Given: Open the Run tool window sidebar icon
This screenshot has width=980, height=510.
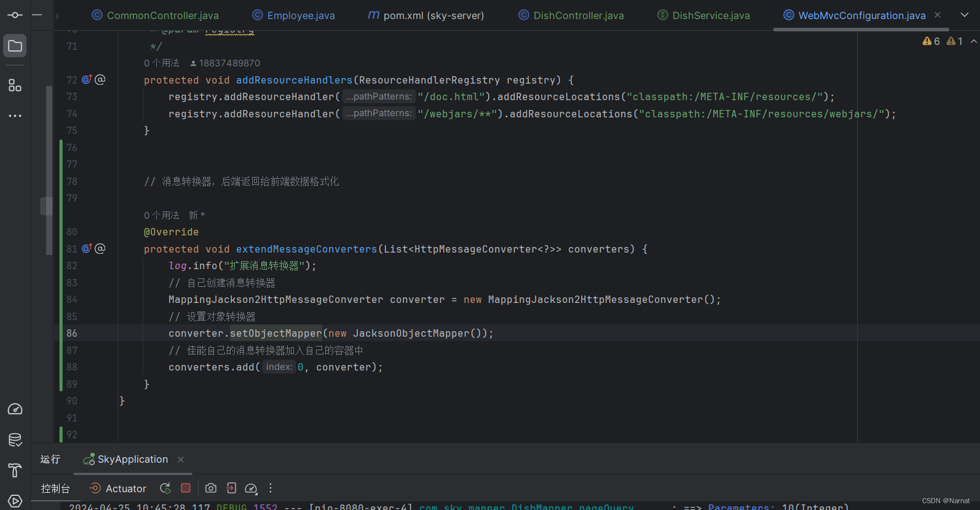Looking at the screenshot, I should pos(15,501).
